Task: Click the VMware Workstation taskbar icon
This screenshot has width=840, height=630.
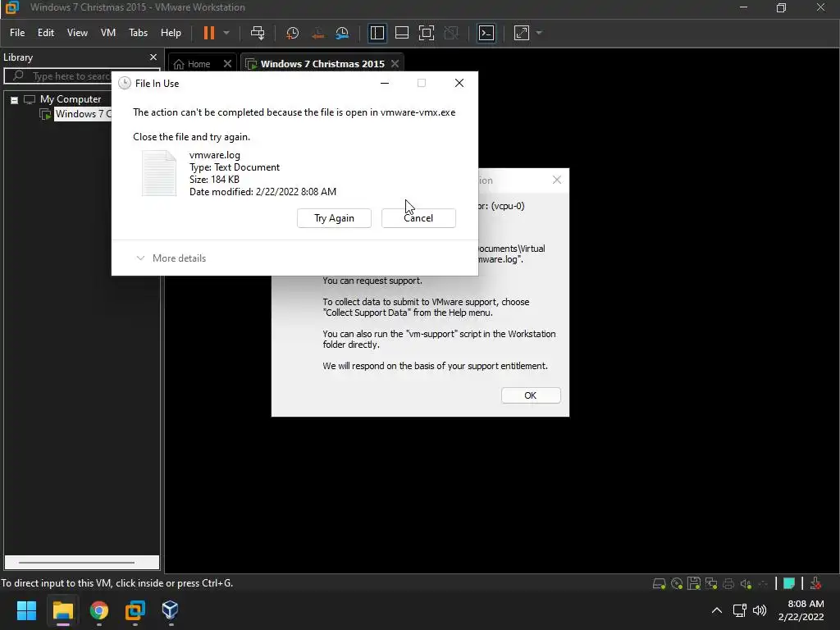Action: 135,610
